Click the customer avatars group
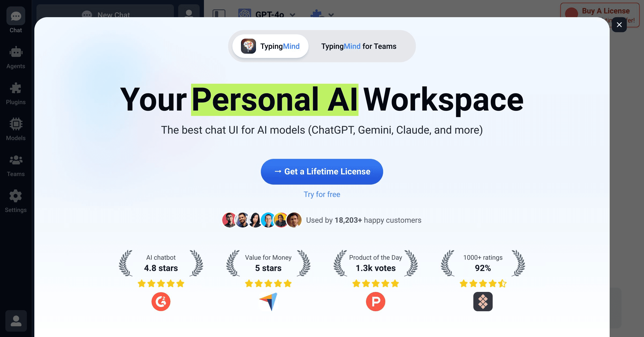The width and height of the screenshot is (644, 337). coord(262,220)
